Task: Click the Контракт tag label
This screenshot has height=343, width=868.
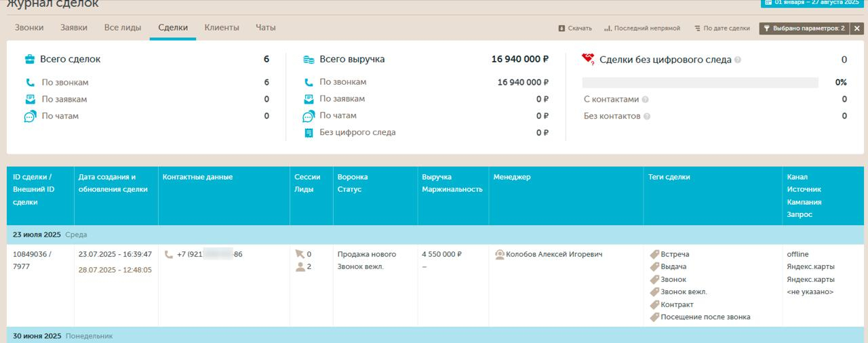Action: point(677,304)
